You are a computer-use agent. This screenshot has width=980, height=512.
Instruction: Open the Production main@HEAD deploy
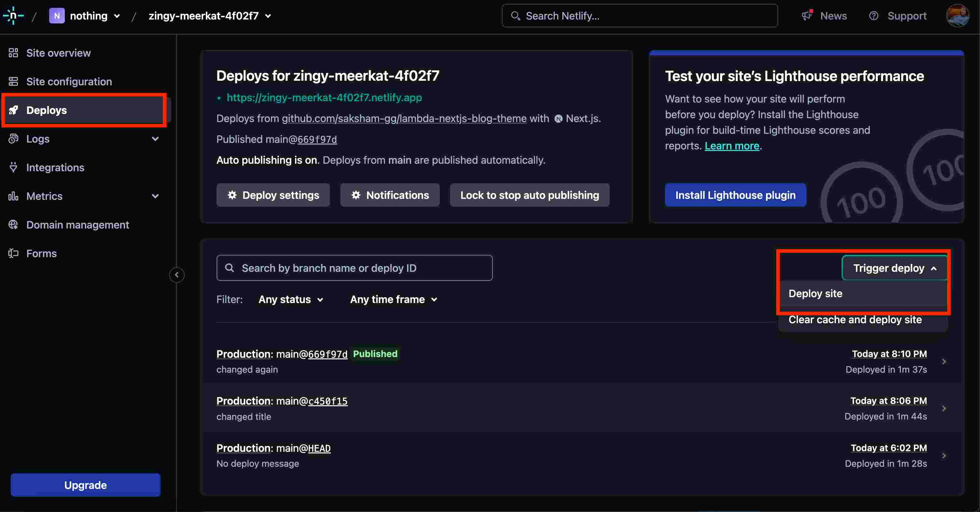click(x=274, y=448)
